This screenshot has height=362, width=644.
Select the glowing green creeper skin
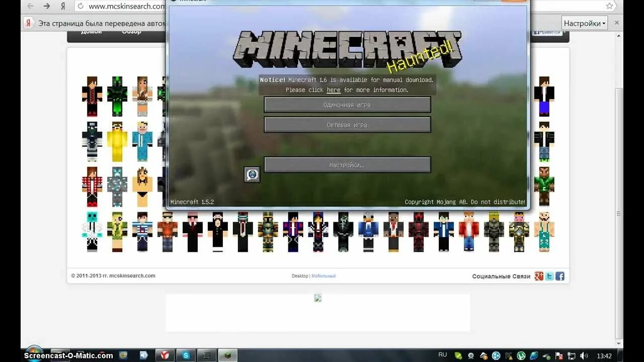tap(117, 97)
